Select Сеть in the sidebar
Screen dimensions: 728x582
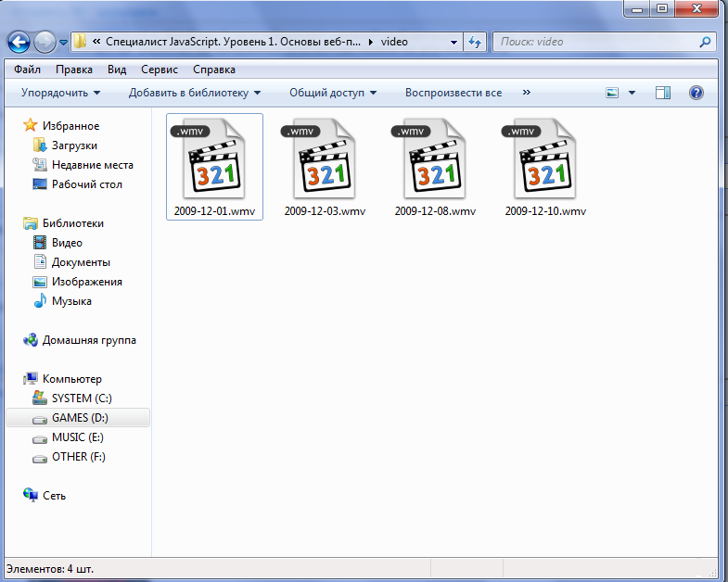(x=54, y=496)
